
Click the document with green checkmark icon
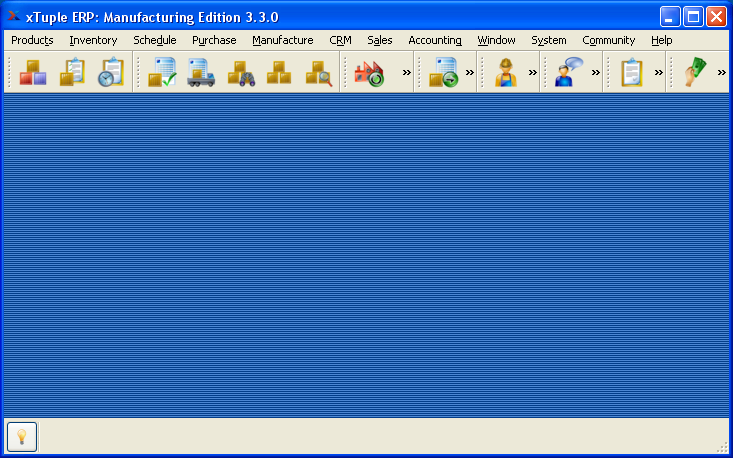[x=162, y=72]
